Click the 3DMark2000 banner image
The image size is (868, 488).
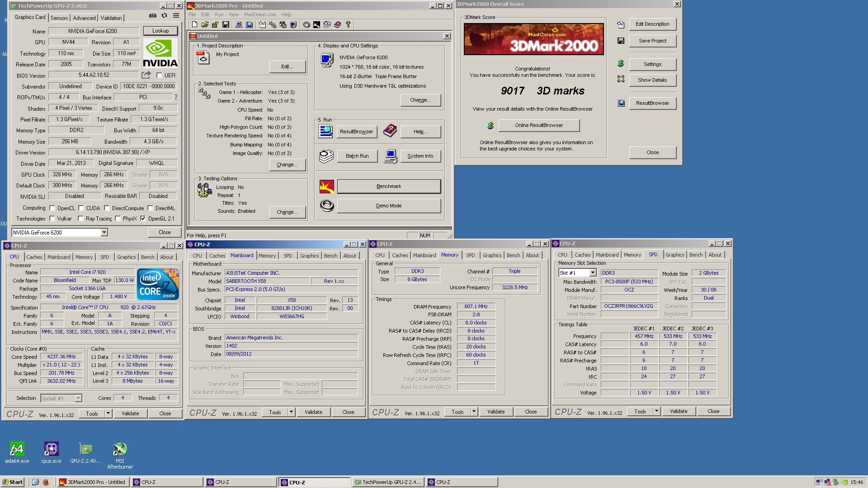(x=533, y=39)
